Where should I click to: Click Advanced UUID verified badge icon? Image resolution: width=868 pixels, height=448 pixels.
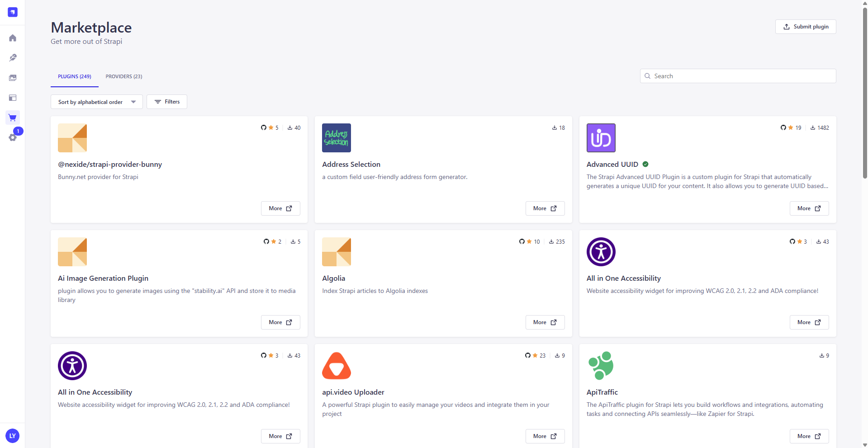645,164
